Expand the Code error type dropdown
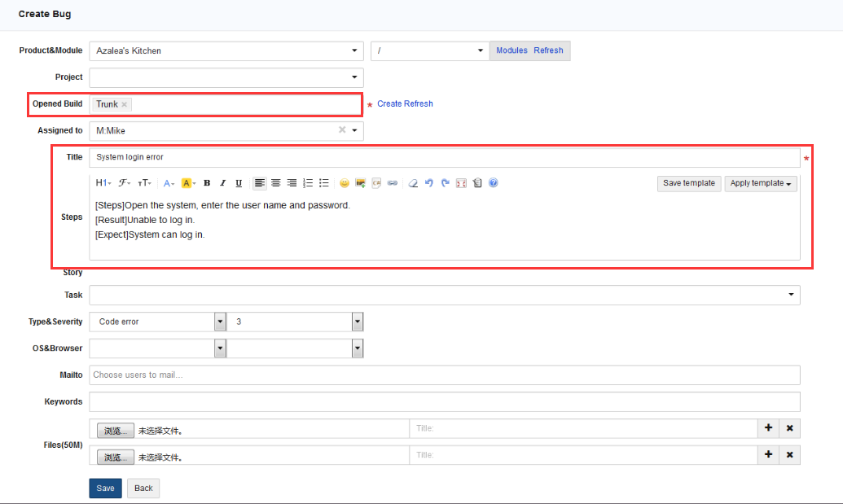Viewport: 843px width, 504px height. (x=219, y=322)
